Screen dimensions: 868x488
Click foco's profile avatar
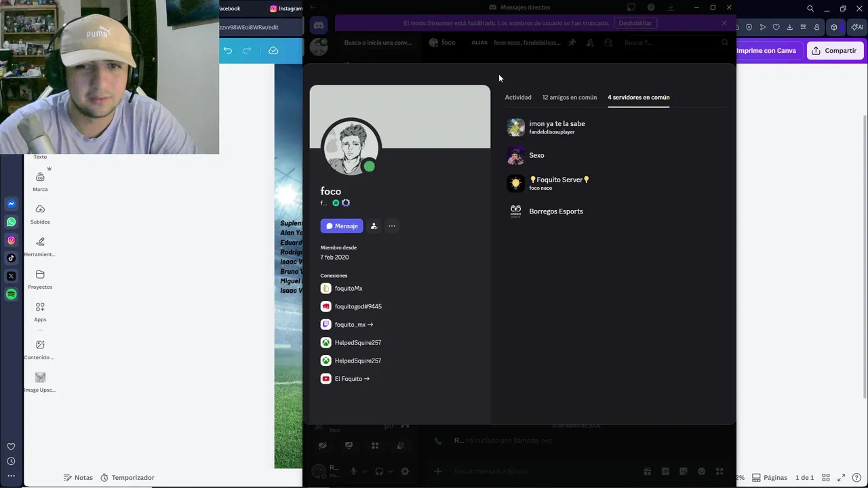351,148
